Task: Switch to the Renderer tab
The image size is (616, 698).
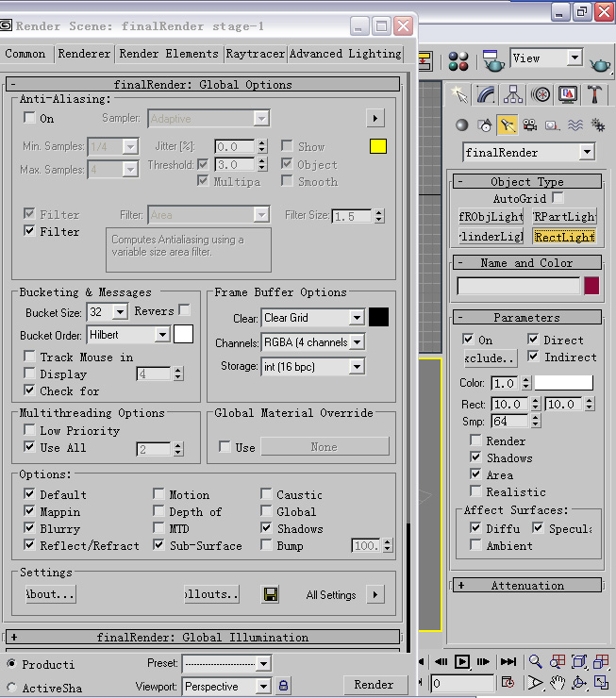Action: 84,54
